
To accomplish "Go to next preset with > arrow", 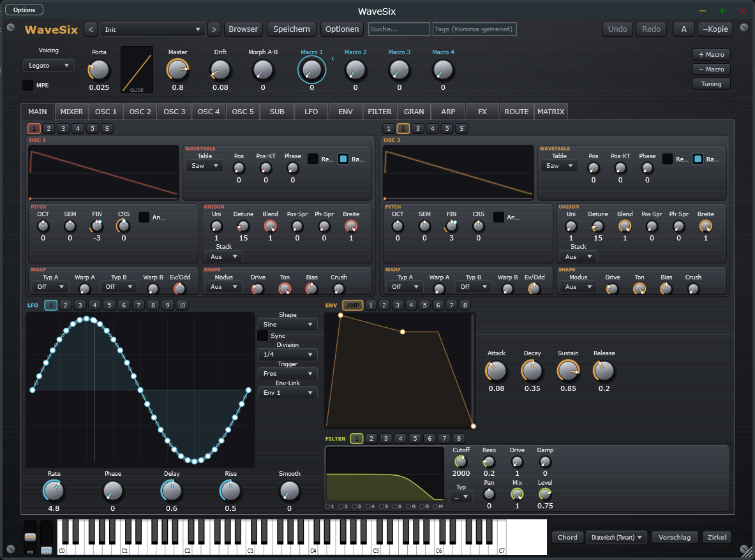I will (214, 29).
